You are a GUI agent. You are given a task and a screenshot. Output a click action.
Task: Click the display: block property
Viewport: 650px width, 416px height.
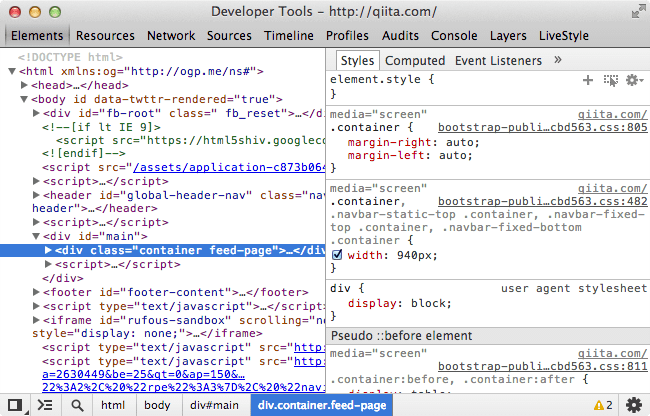tap(400, 303)
